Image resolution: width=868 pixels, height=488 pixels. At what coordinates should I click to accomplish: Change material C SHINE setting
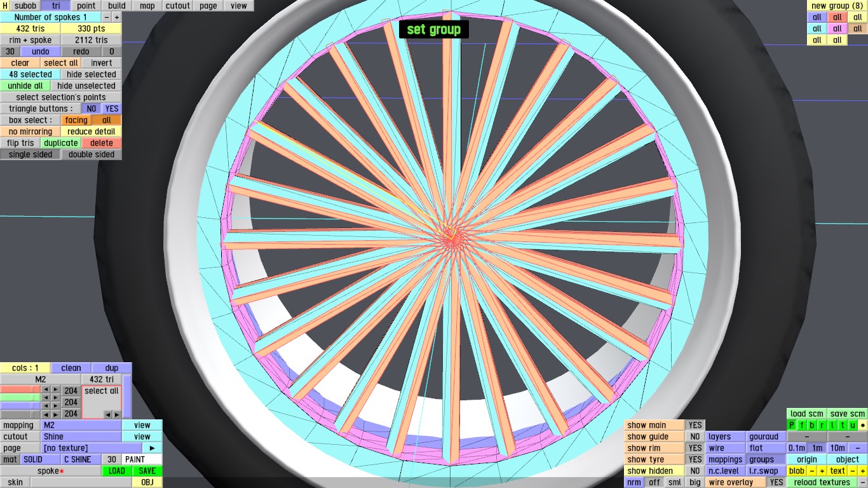(81, 459)
